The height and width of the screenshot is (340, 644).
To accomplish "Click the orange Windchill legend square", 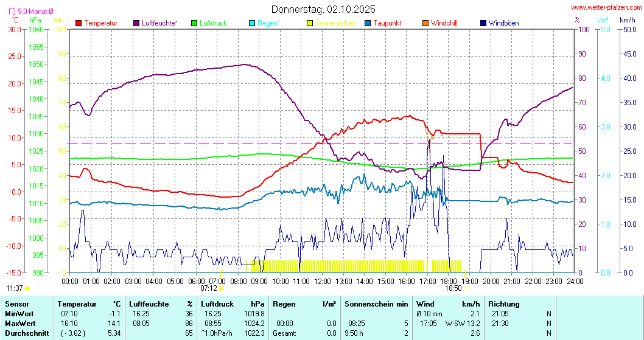I will 425,23.
